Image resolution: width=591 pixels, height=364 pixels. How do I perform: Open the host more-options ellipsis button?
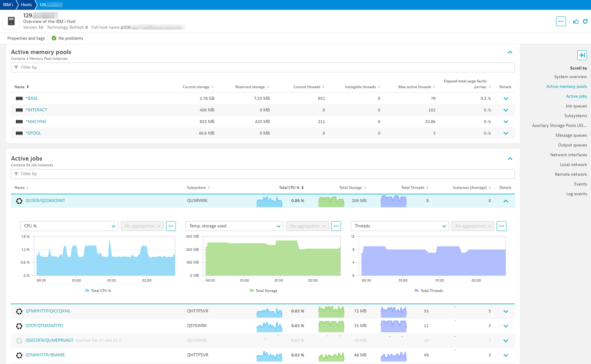pyautogui.click(x=561, y=21)
